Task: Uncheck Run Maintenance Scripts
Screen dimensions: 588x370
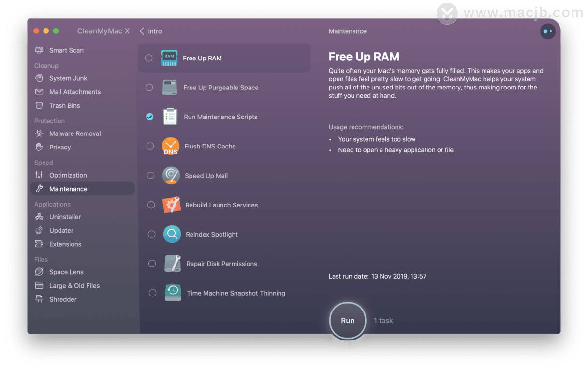Action: pyautogui.click(x=150, y=117)
